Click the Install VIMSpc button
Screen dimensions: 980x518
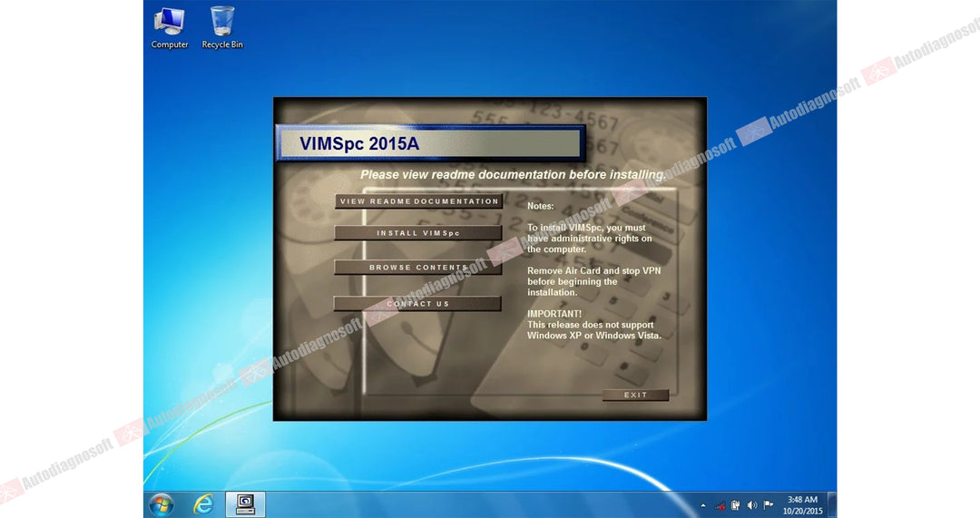click(418, 233)
